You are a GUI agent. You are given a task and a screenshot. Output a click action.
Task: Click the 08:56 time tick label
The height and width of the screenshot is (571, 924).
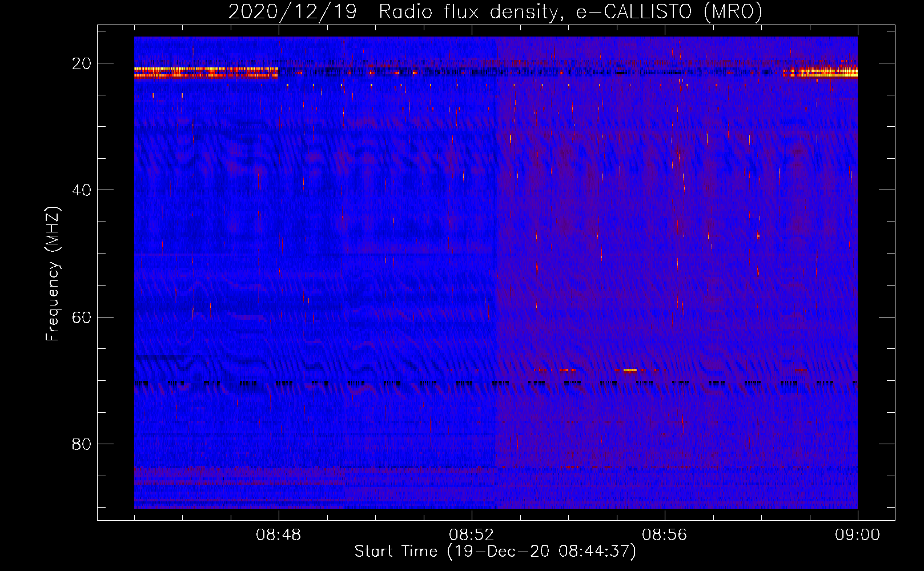665,535
